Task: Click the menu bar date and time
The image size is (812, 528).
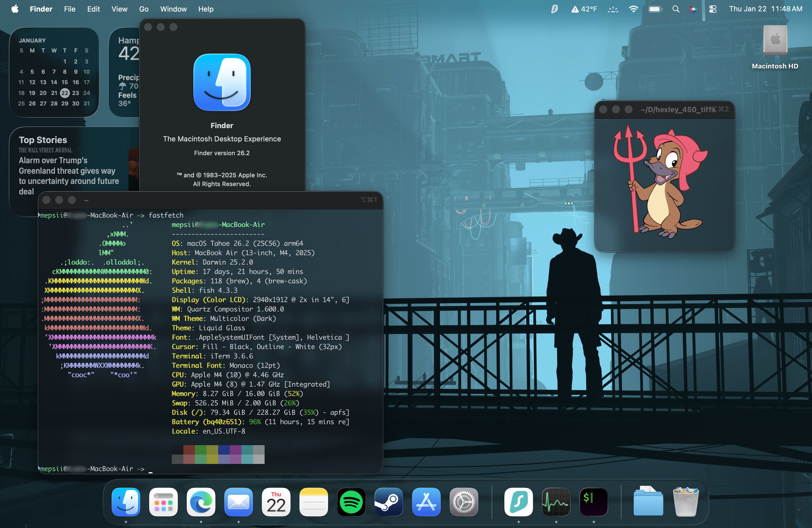Action: point(765,9)
